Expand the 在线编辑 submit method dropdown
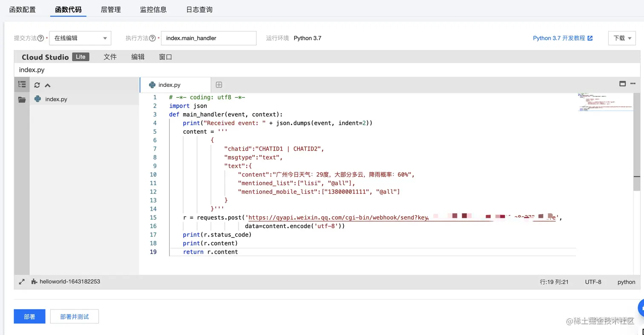This screenshot has width=644, height=335. pyautogui.click(x=80, y=38)
